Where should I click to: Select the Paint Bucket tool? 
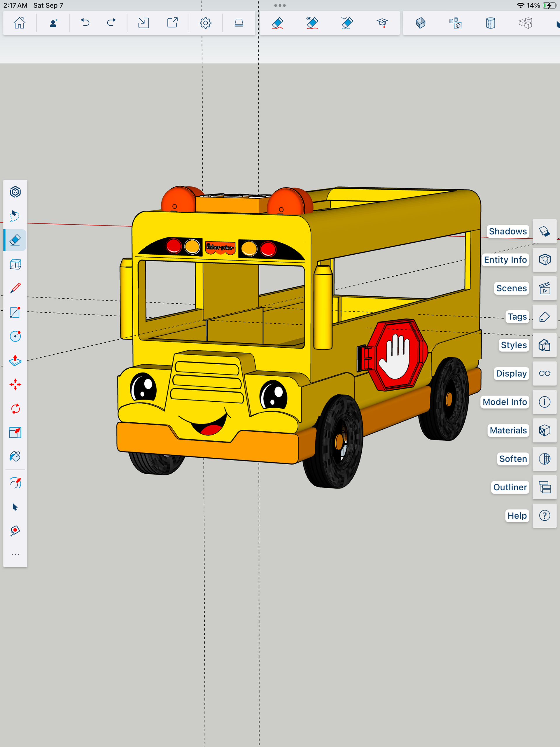pyautogui.click(x=15, y=456)
